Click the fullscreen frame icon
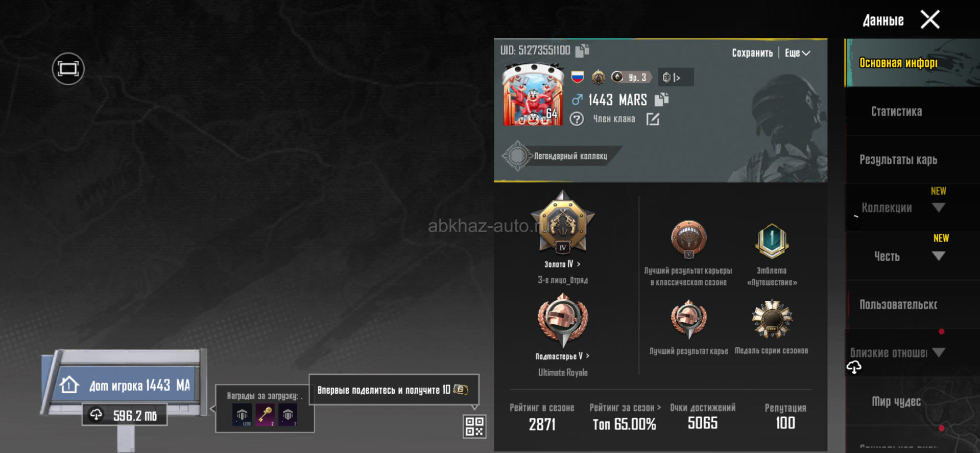 point(68,69)
